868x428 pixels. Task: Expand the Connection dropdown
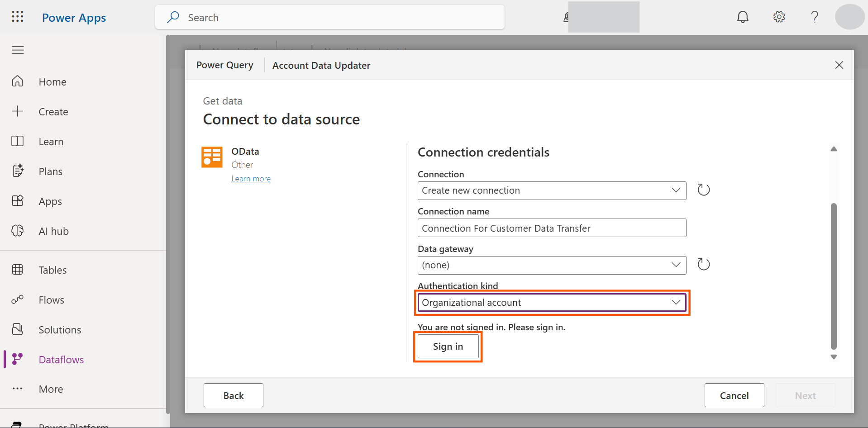pyautogui.click(x=551, y=190)
